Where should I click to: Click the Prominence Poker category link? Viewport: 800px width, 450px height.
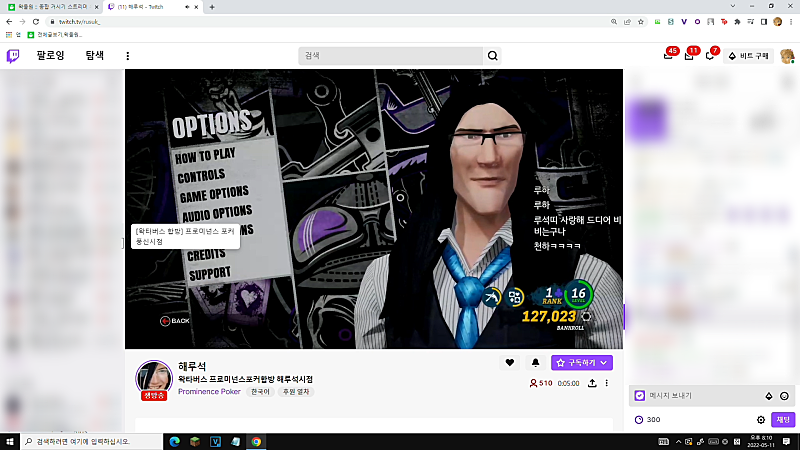pyautogui.click(x=209, y=392)
